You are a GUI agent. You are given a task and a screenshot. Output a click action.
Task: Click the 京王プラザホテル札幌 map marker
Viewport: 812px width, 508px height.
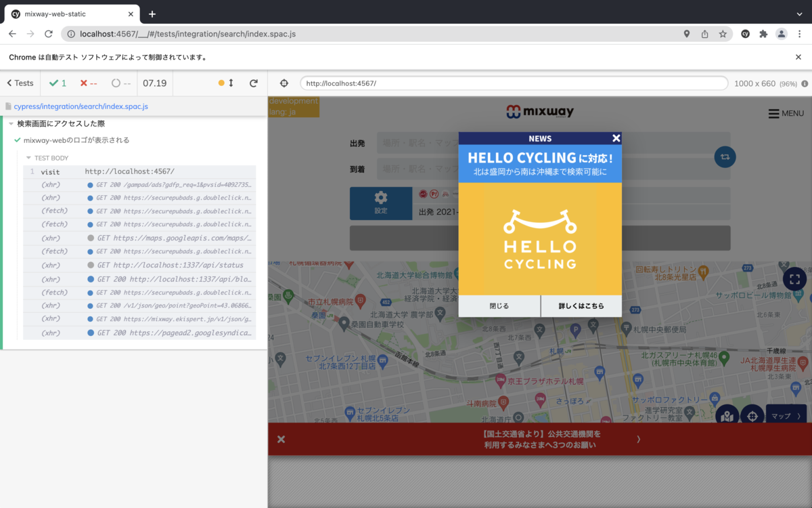pos(501,379)
